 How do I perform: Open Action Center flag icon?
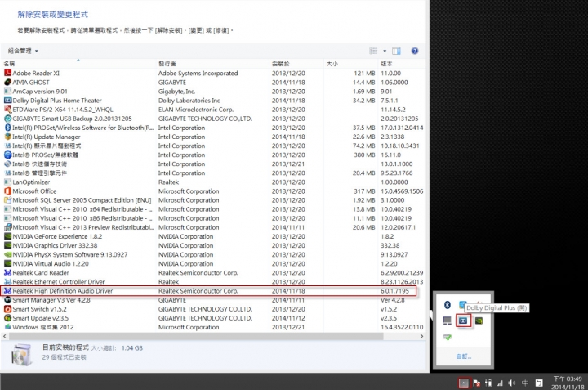pyautogui.click(x=477, y=383)
